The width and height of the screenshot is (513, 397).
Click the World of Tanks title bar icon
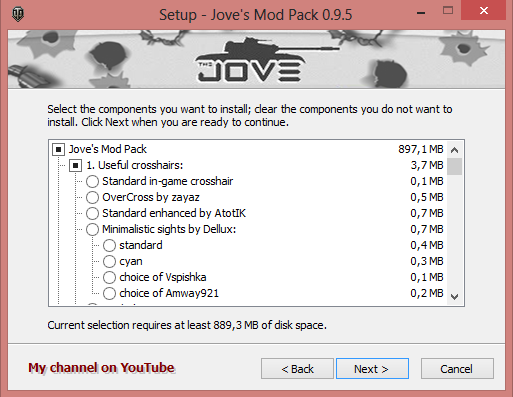tap(18, 14)
